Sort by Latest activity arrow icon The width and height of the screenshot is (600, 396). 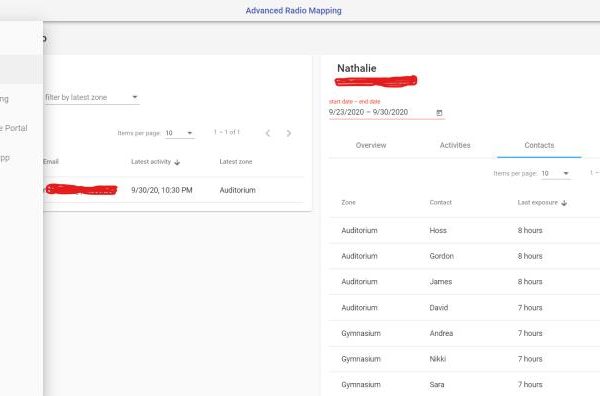177,162
